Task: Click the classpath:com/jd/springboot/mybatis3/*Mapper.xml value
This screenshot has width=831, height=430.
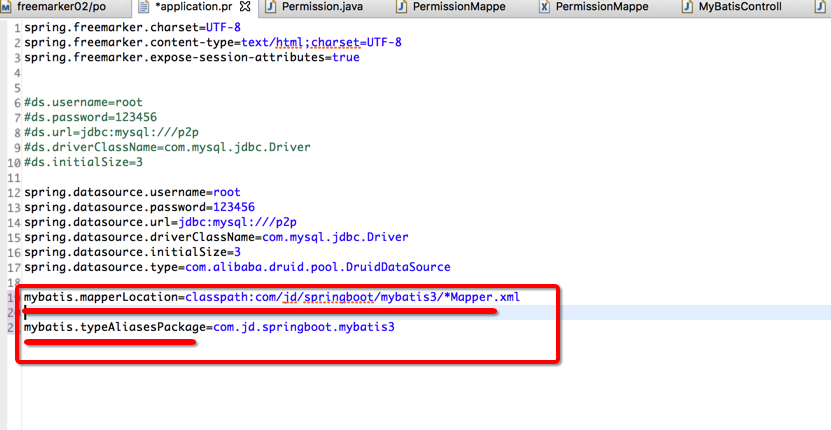Action: click(352, 297)
